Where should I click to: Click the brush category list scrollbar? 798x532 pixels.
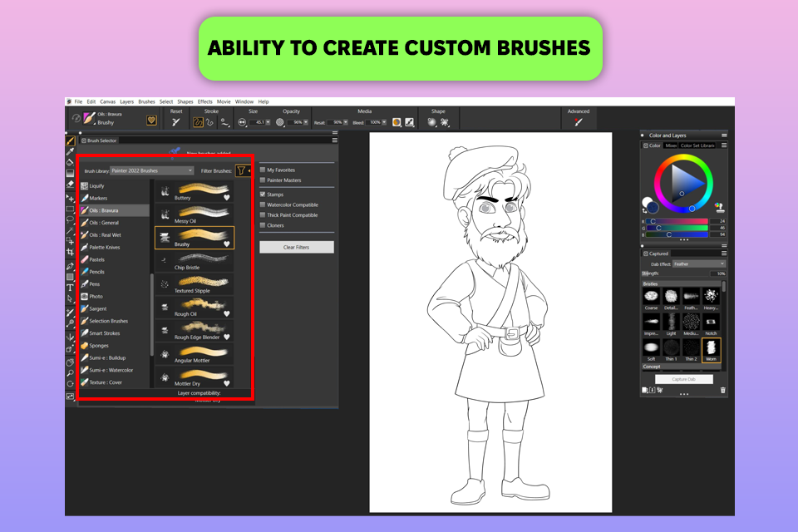pos(151,314)
